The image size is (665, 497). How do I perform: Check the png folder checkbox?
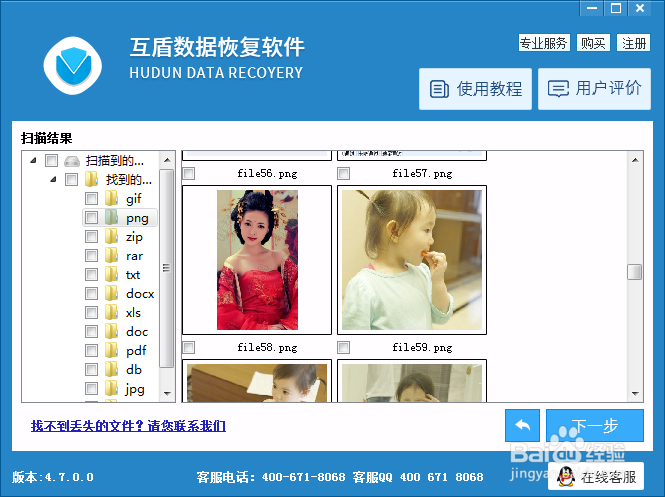(x=91, y=218)
